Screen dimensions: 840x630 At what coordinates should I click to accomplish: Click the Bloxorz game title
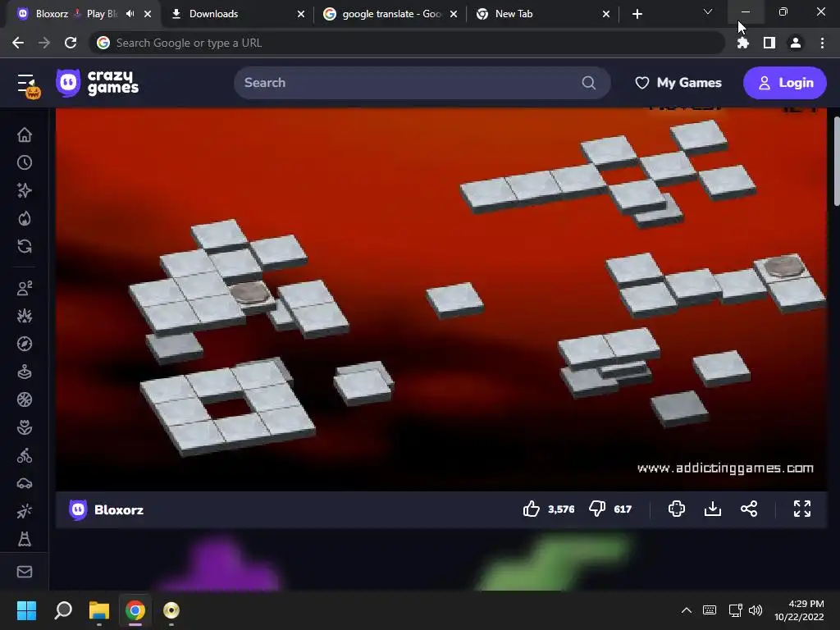pos(119,509)
